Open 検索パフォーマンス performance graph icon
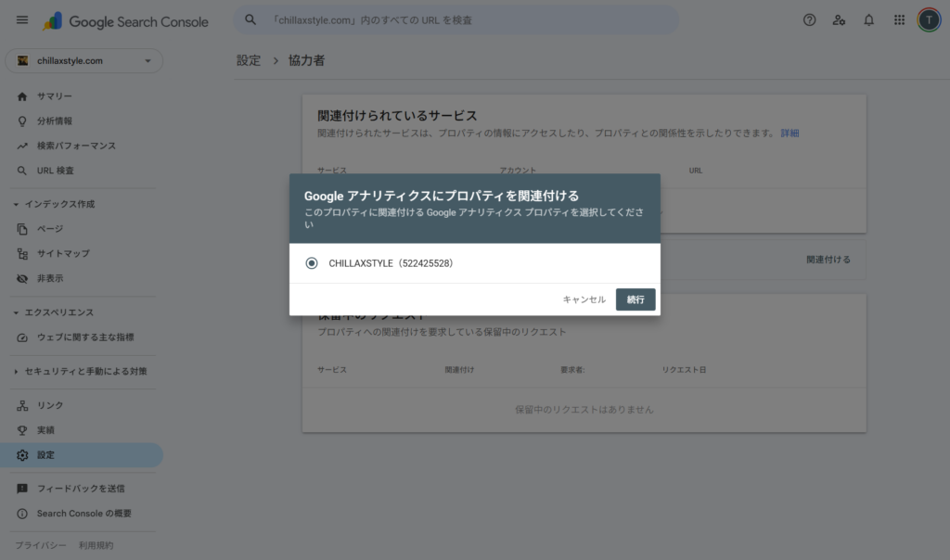The width and height of the screenshot is (950, 560). tap(20, 146)
